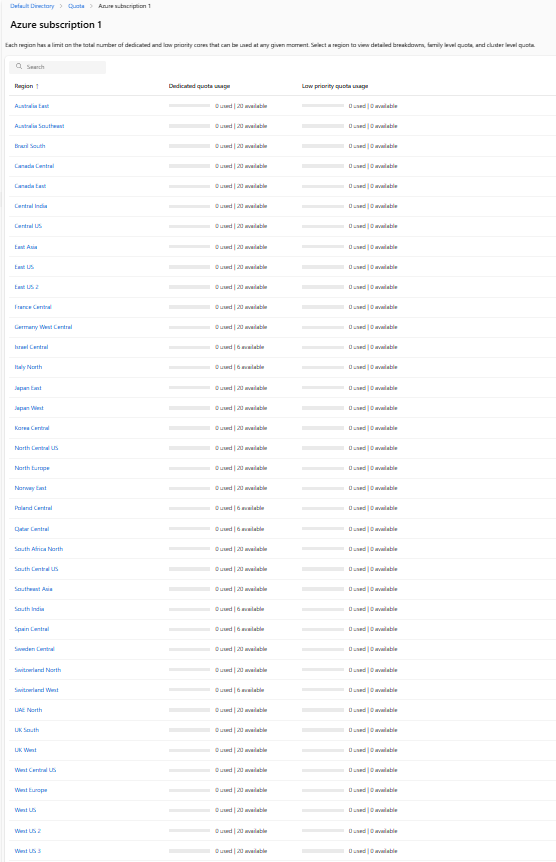The width and height of the screenshot is (556, 862).
Task: Click the Low priority quota usage header
Action: click(x=335, y=86)
